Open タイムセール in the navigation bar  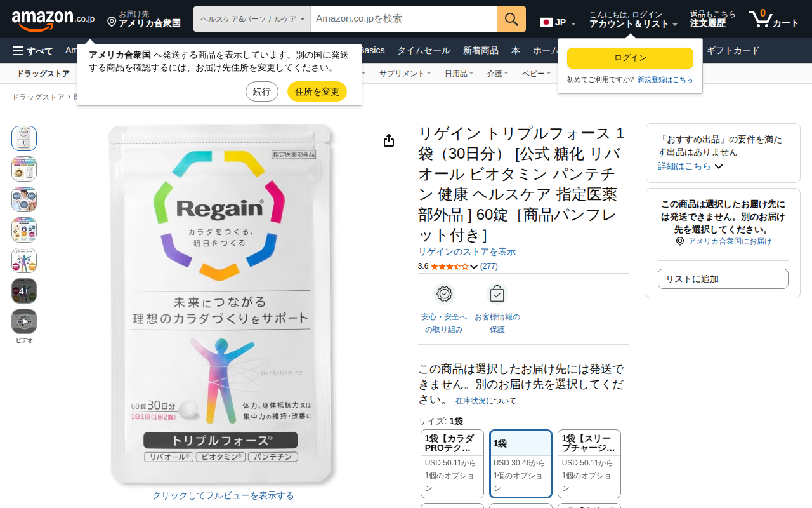424,51
